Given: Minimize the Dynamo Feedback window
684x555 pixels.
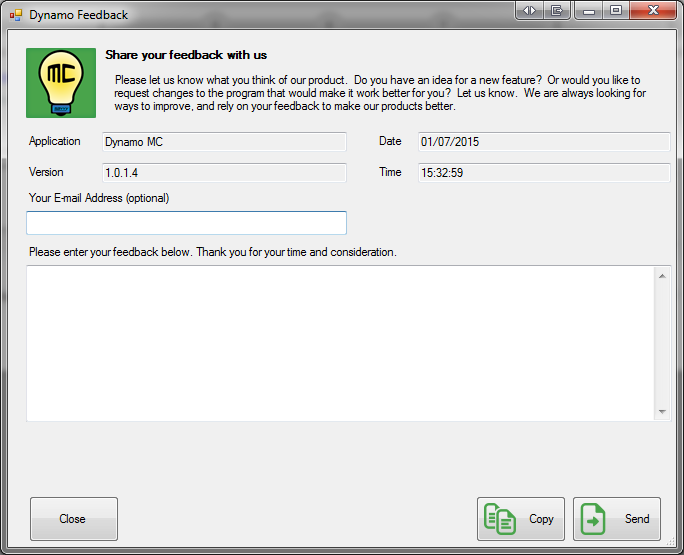Looking at the screenshot, I should [x=588, y=10].
